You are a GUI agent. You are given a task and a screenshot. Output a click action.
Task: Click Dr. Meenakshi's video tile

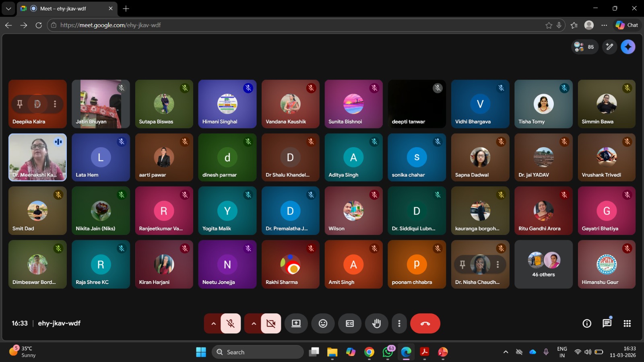[37, 157]
